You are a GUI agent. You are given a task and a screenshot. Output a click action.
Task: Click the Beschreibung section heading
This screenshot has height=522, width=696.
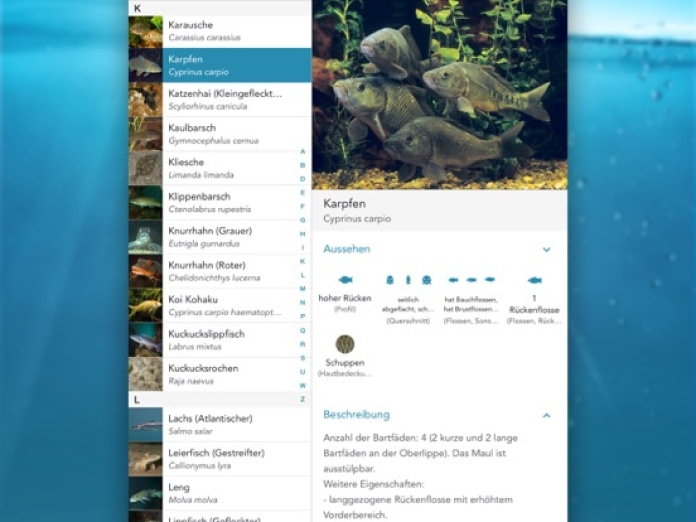pyautogui.click(x=356, y=415)
